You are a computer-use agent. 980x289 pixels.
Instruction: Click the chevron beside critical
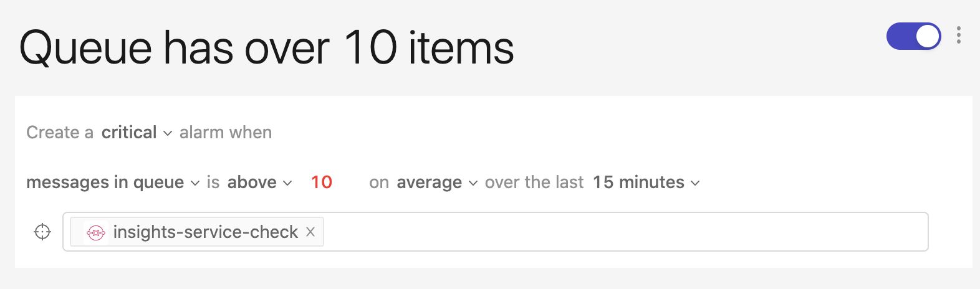tap(167, 133)
